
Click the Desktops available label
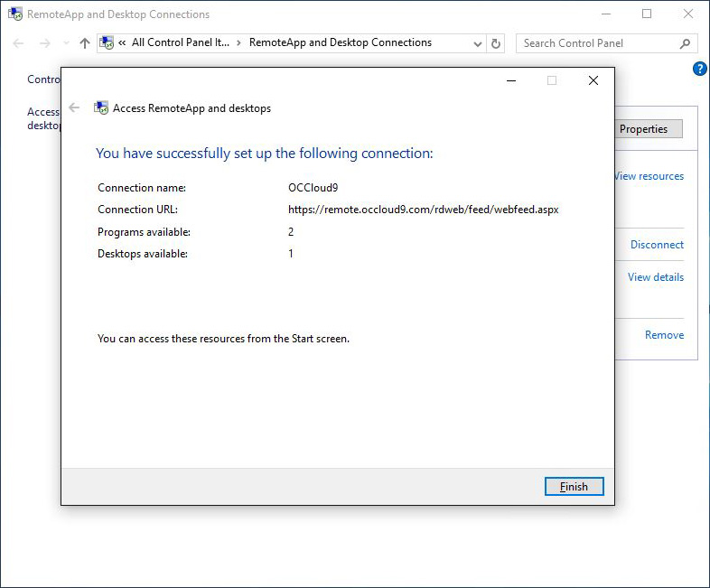click(143, 254)
